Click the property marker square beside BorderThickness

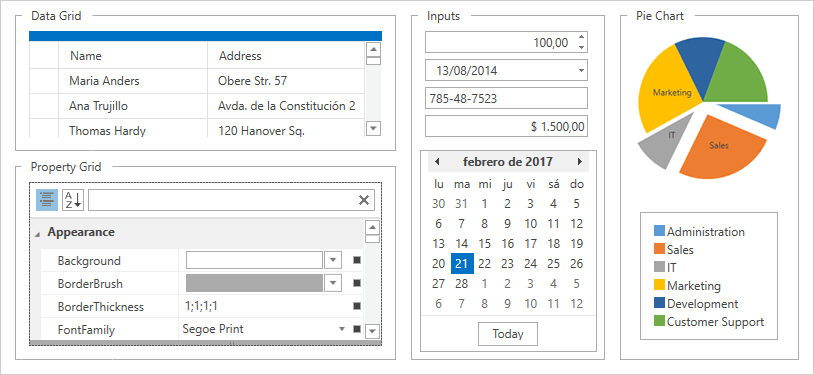point(357,306)
